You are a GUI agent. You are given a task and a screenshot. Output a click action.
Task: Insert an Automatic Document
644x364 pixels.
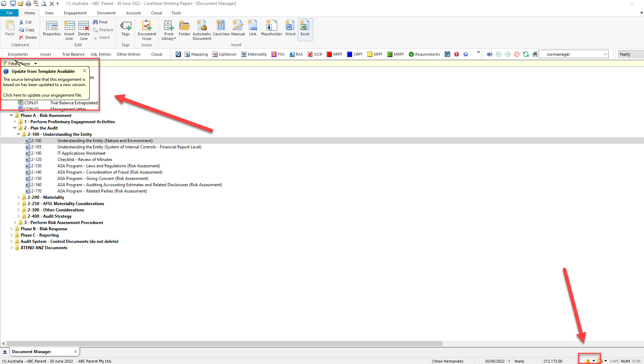pos(202,30)
